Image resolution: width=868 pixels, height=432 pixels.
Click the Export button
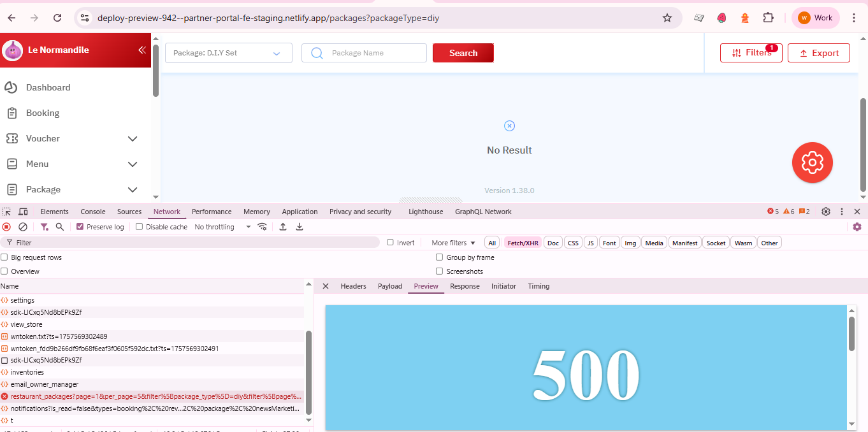pyautogui.click(x=818, y=53)
